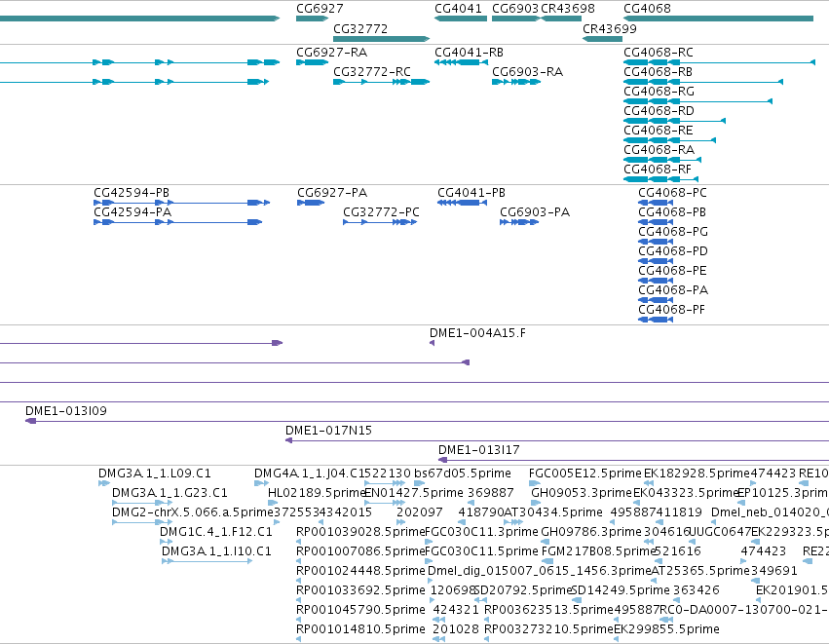Viewport: 829px width, 644px height.
Task: Click the CR43699 gene label
Action: (x=610, y=28)
